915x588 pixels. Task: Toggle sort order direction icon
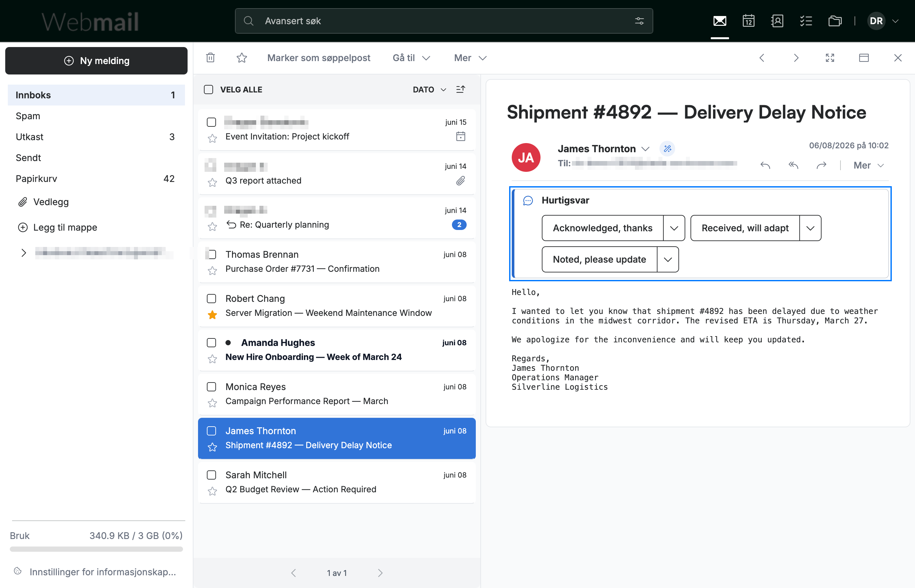tap(460, 90)
